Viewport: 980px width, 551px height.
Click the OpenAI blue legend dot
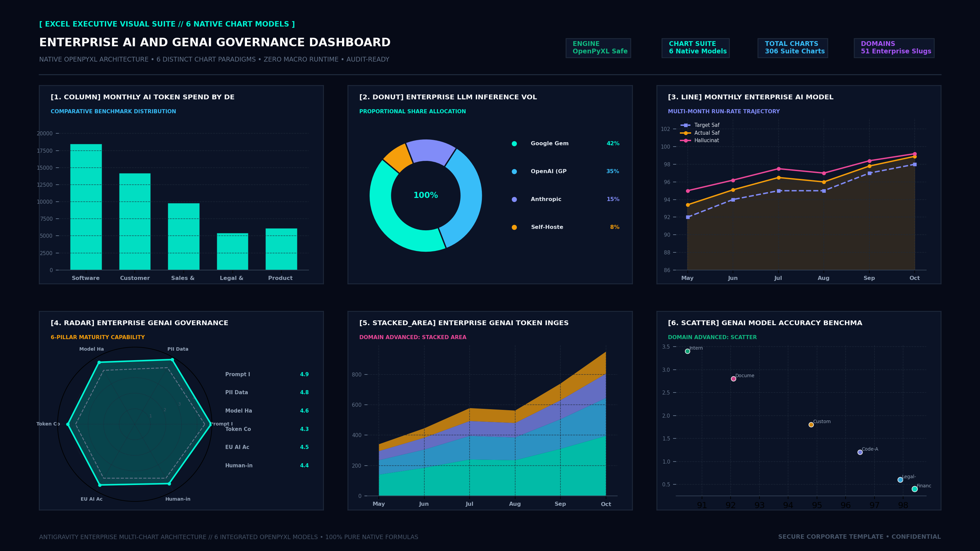(x=514, y=171)
